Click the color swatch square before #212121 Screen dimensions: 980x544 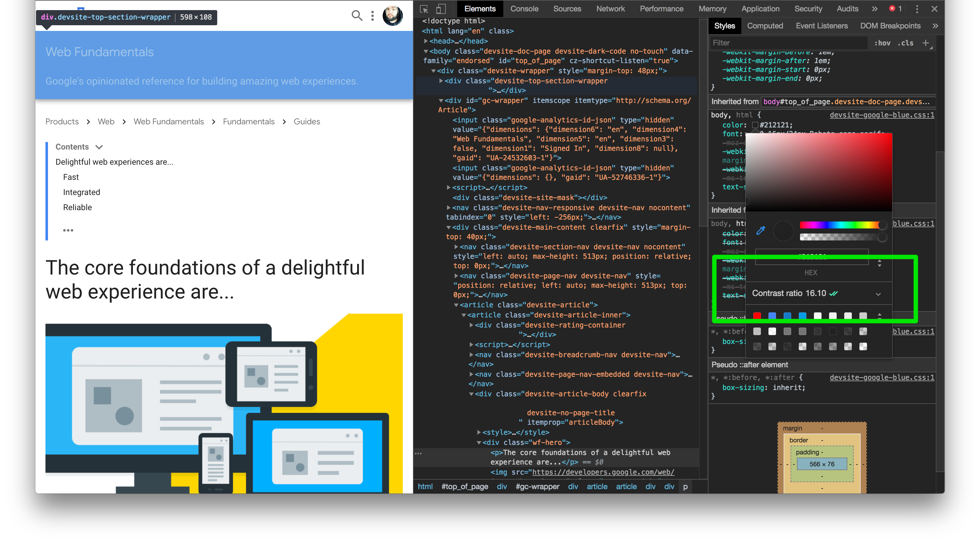point(755,125)
